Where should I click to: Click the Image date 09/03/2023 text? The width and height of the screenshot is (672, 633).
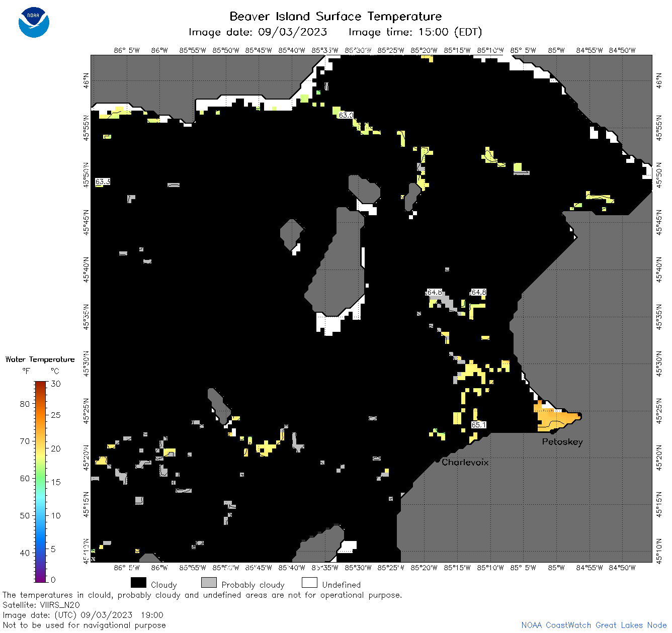coord(258,32)
